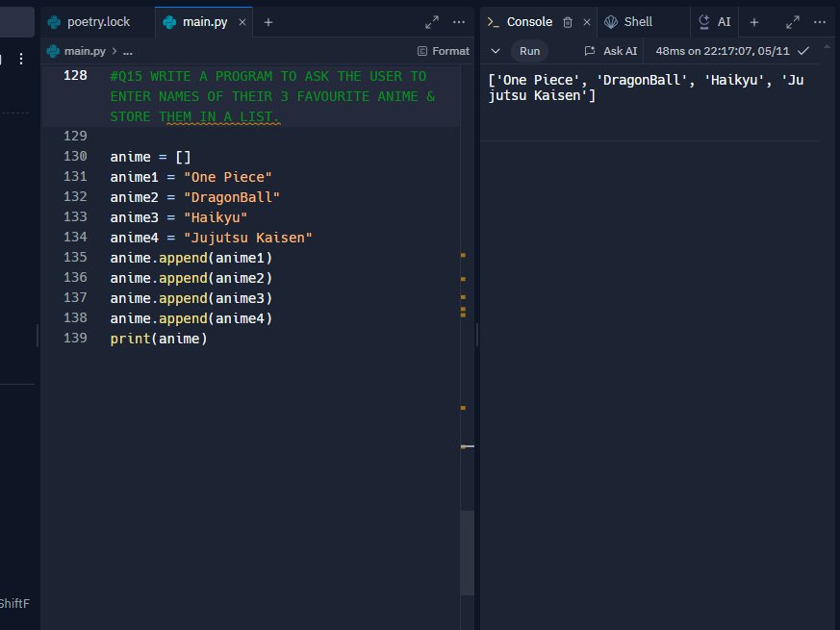The height and width of the screenshot is (630, 840).
Task: Open the editor overflow menu with three dots
Action: click(458, 21)
